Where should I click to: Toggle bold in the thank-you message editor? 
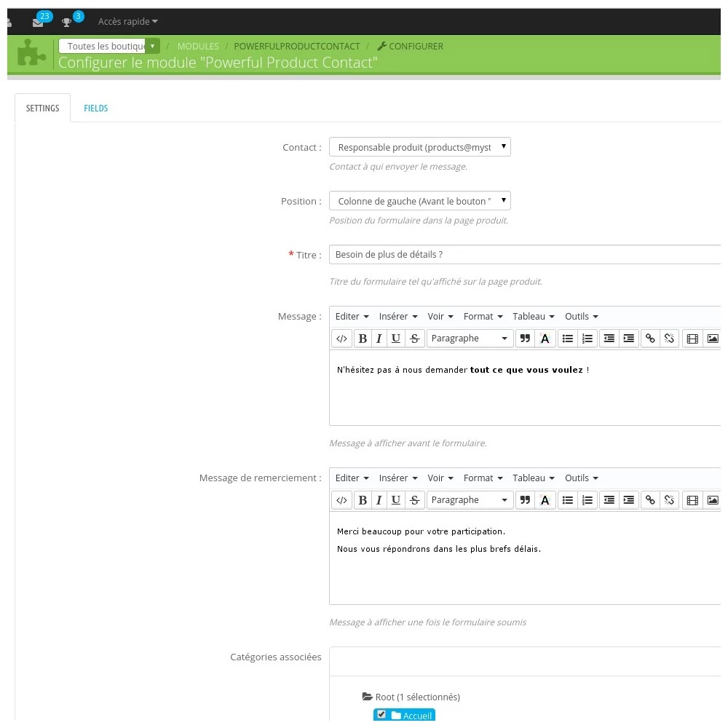[x=363, y=500]
